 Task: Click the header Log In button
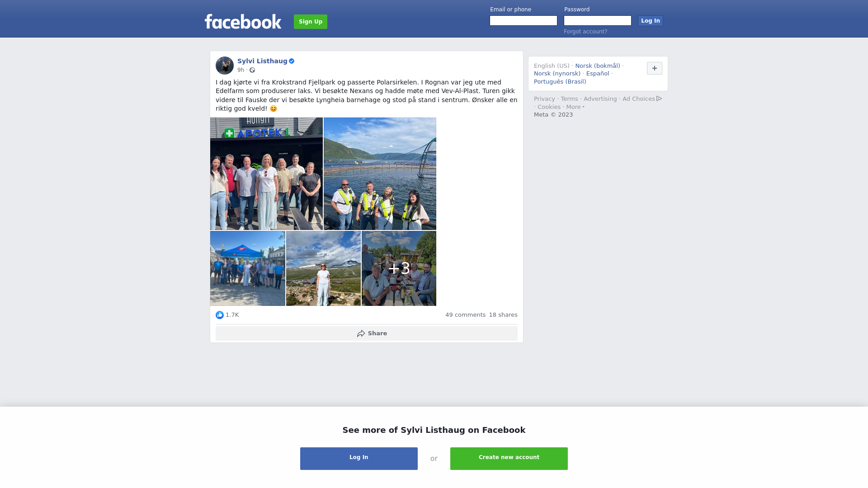(651, 21)
